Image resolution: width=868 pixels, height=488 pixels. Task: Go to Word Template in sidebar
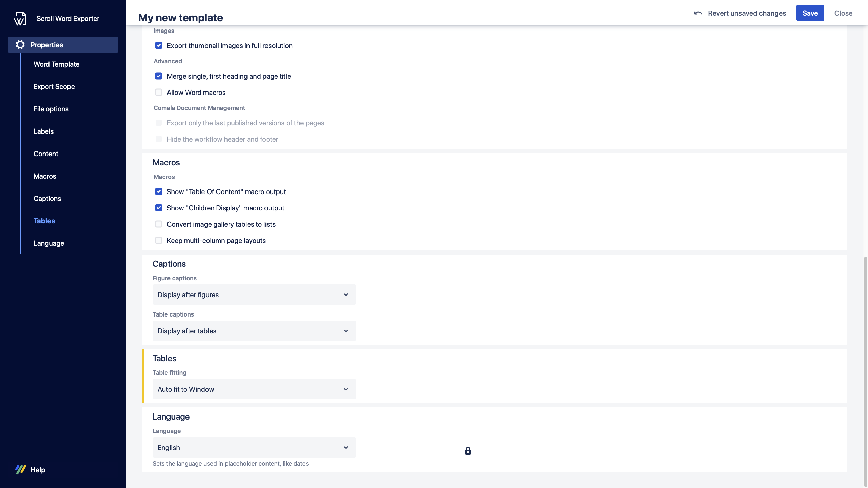(x=56, y=64)
